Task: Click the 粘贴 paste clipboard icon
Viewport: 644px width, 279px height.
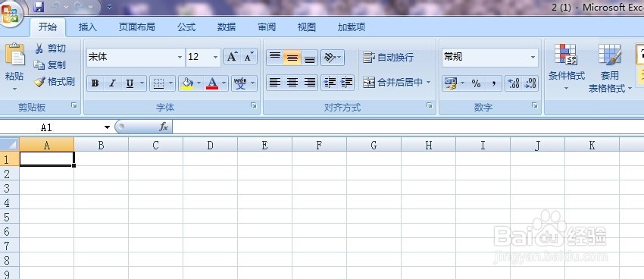Action: (x=14, y=55)
